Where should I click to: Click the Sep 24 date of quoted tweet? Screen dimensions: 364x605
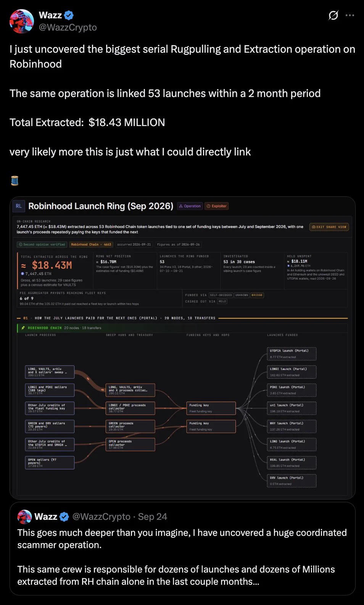click(x=153, y=517)
